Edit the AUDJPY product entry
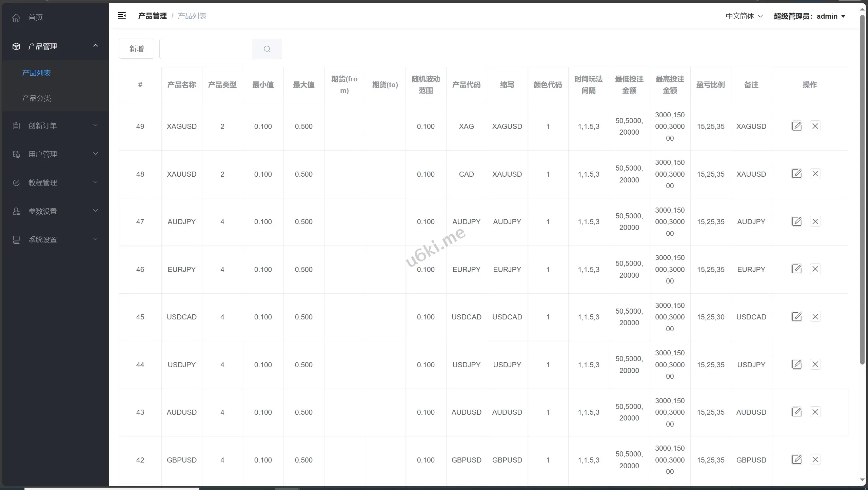The width and height of the screenshot is (868, 490). [796, 221]
